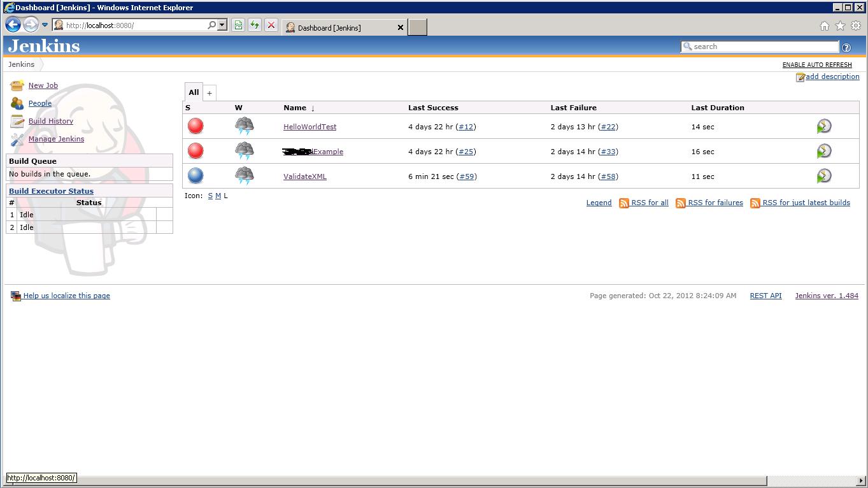Screen dimensions: 868x488
Task: Open the address bar autocomplete dropdown
Action: click(x=222, y=25)
